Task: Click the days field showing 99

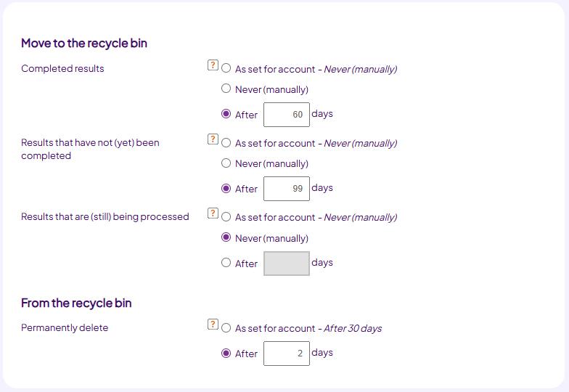Action: pos(287,189)
